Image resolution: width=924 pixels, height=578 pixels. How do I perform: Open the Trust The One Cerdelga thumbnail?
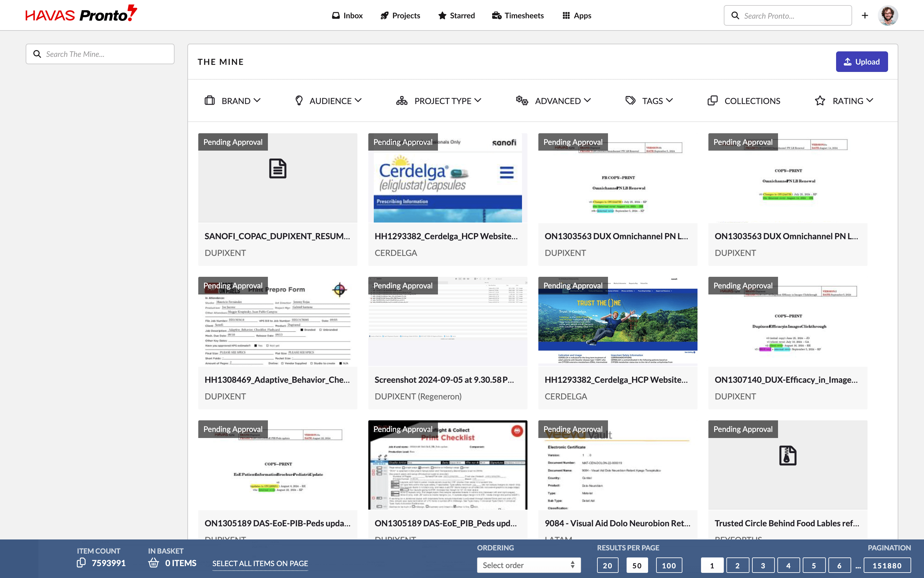click(x=618, y=321)
